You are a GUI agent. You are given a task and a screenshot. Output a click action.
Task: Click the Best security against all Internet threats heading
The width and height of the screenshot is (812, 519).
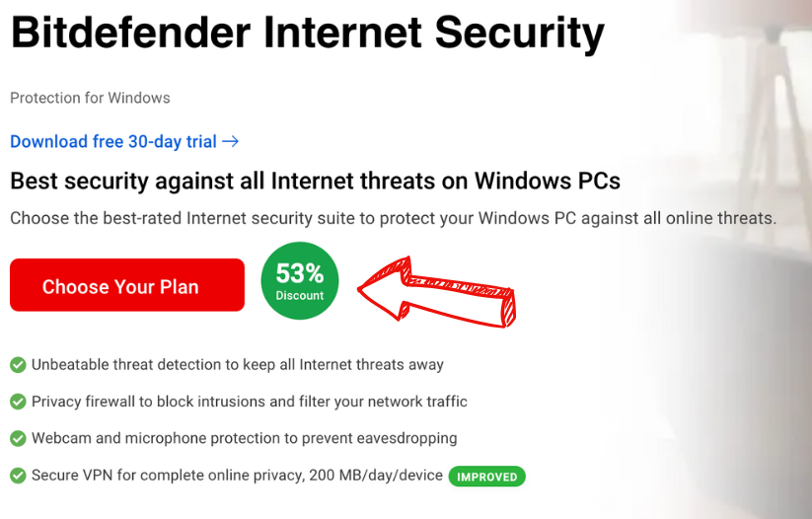(315, 182)
